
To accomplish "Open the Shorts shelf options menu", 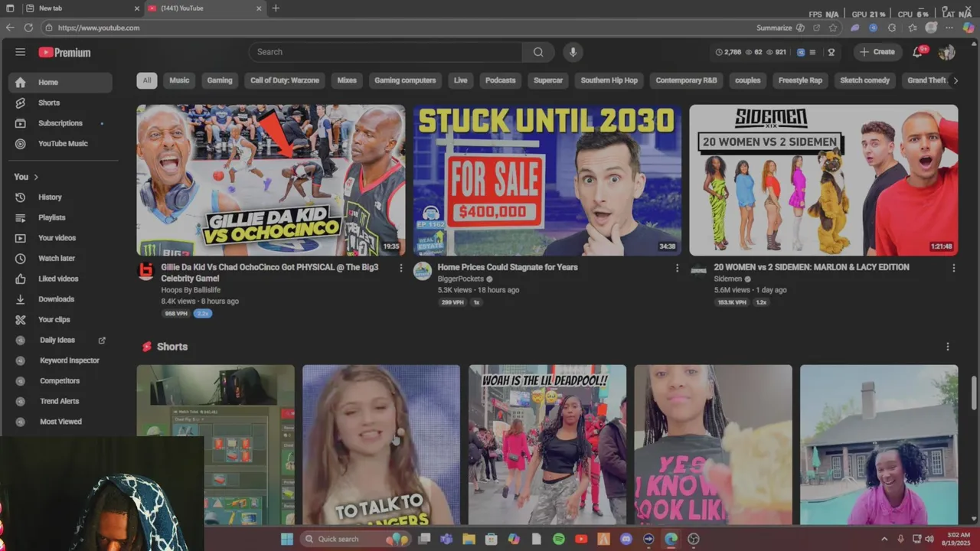I will 947,347.
